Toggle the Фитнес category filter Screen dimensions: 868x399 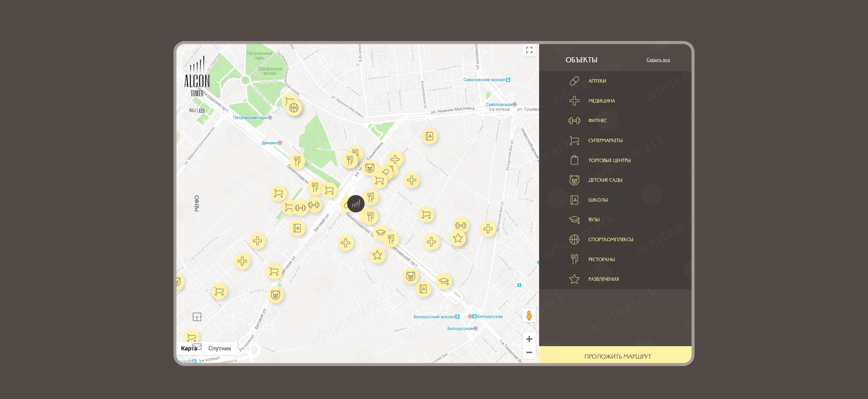597,121
